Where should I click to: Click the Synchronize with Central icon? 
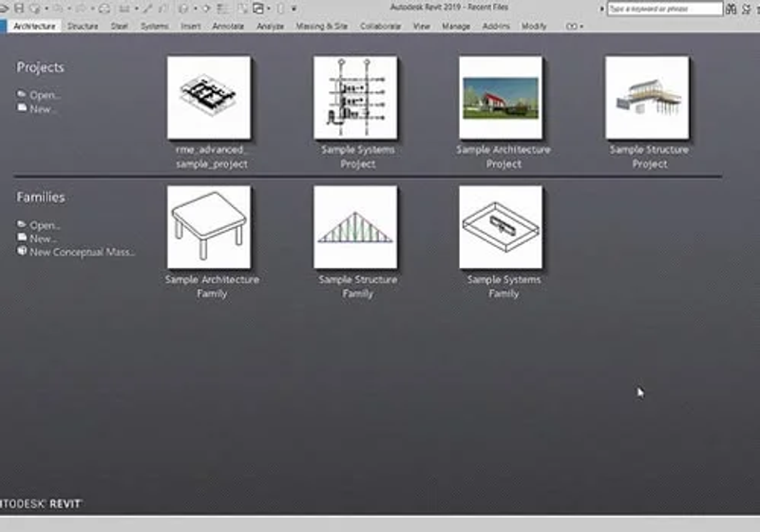pyautogui.click(x=35, y=9)
